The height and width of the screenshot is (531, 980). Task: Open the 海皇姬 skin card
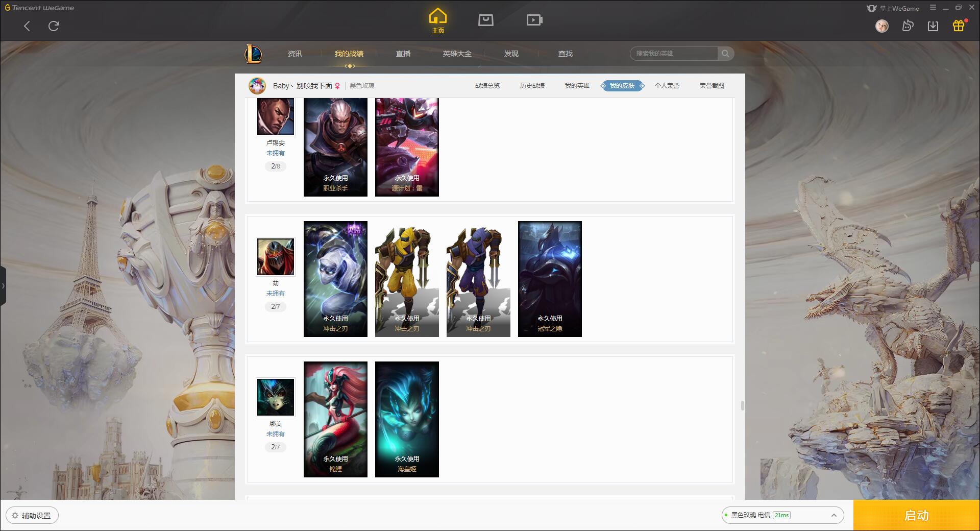point(407,419)
